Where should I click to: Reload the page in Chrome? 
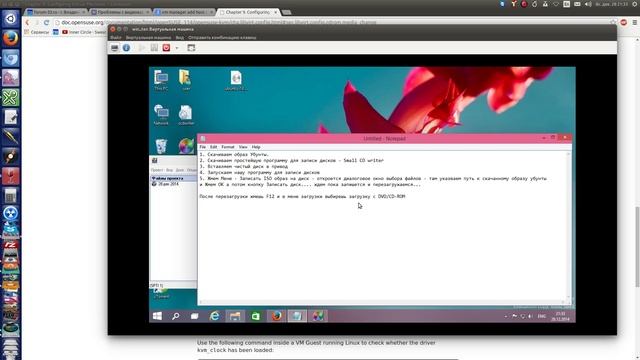tap(46, 22)
